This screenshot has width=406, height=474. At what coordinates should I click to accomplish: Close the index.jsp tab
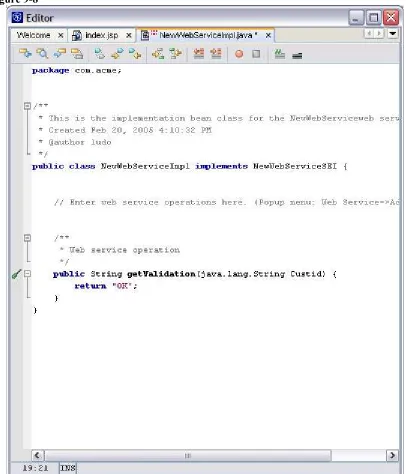[x=129, y=35]
